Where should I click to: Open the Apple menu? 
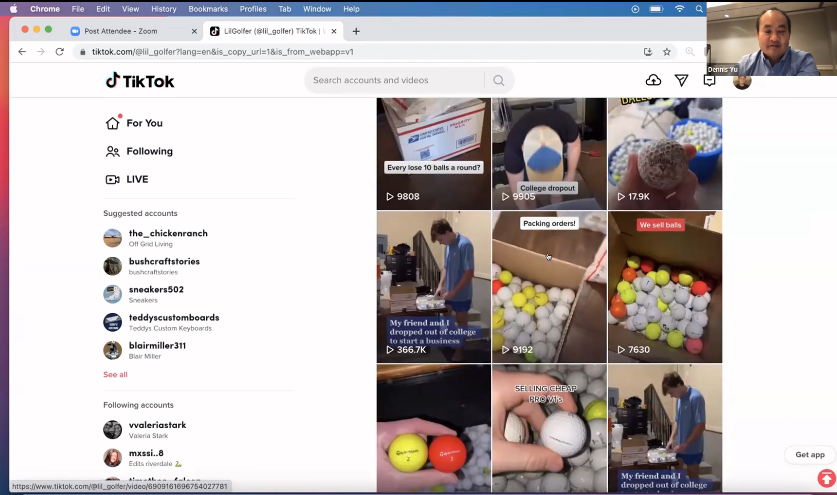pyautogui.click(x=13, y=9)
